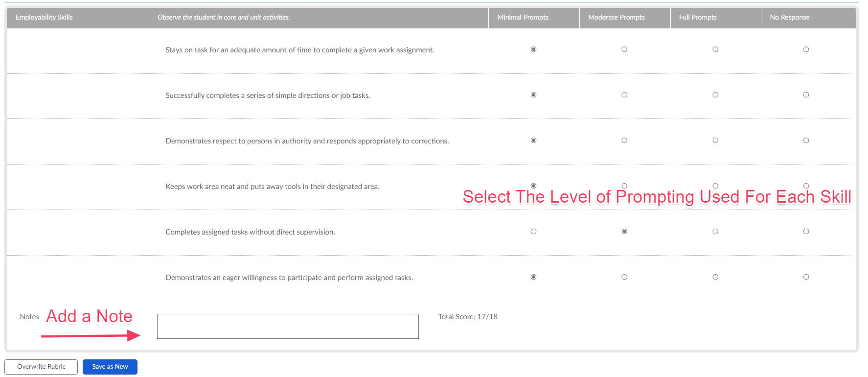Click the Save as New button
The width and height of the screenshot is (868, 377).
(110, 367)
